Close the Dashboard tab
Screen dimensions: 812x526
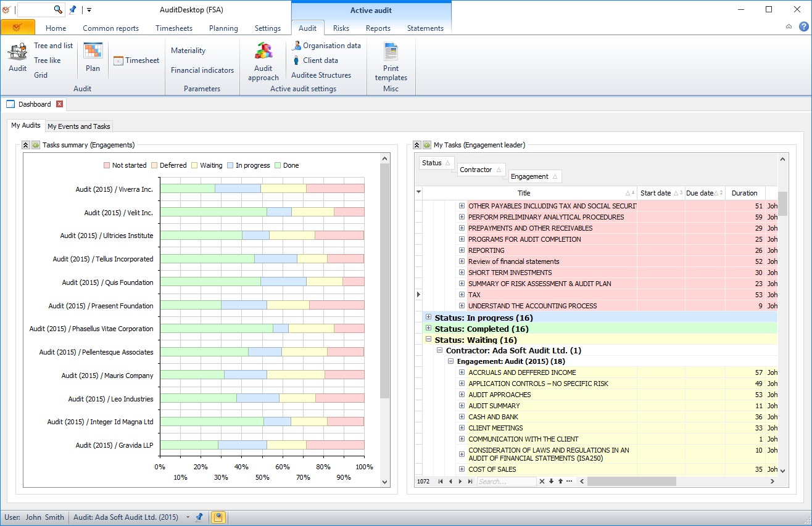click(60, 104)
